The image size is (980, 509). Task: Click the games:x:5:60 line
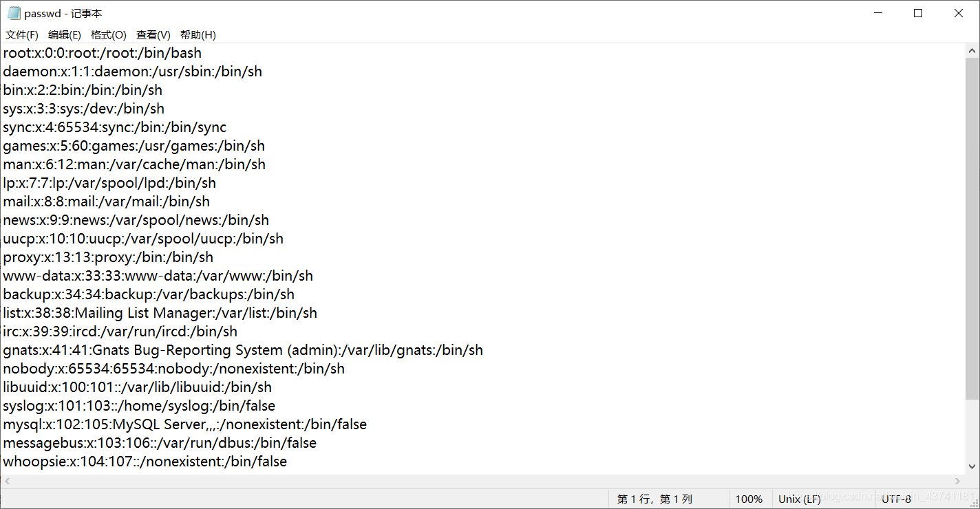[134, 146]
